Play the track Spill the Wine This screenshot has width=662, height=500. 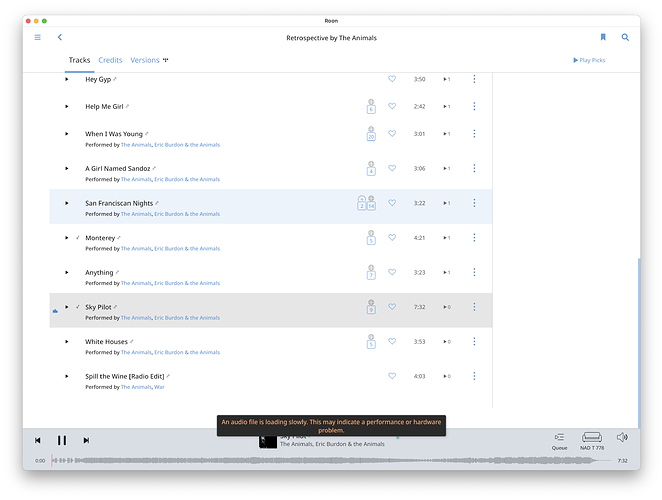67,376
